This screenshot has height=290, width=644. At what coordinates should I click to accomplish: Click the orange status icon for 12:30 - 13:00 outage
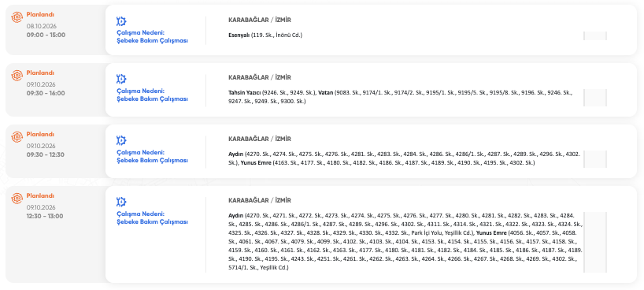click(x=17, y=199)
